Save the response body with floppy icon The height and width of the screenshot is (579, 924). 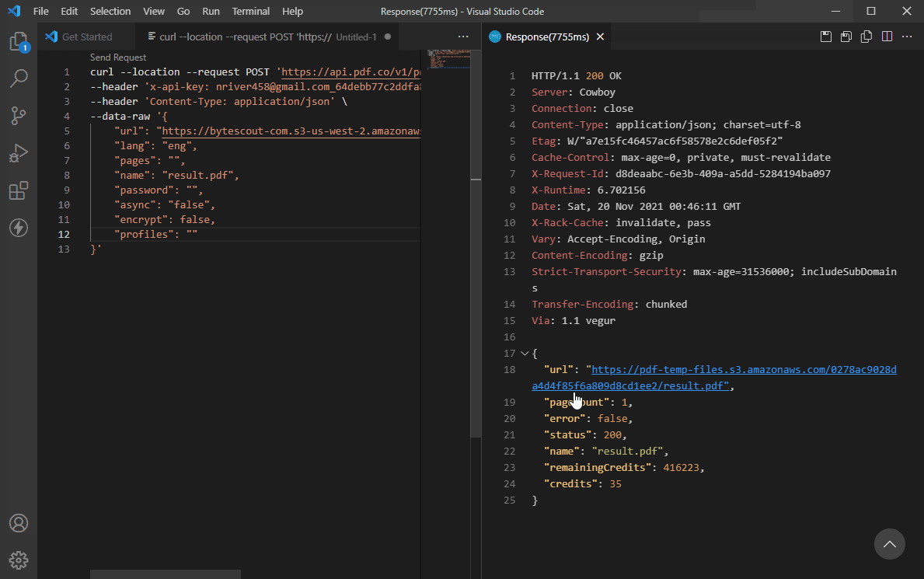click(x=826, y=37)
